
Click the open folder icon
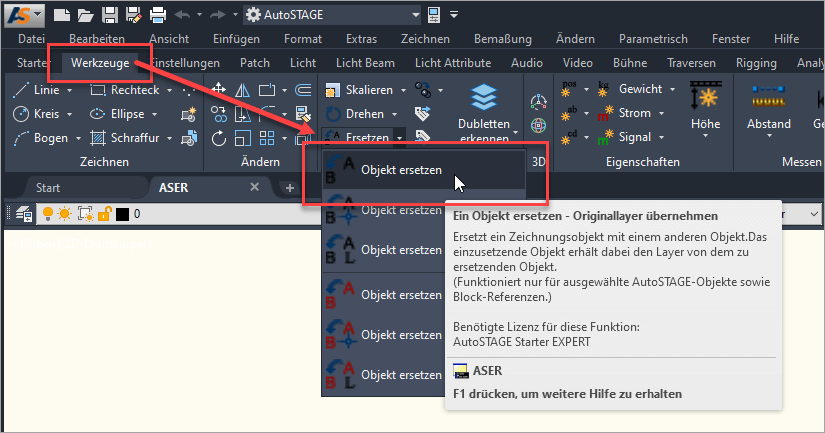point(85,15)
